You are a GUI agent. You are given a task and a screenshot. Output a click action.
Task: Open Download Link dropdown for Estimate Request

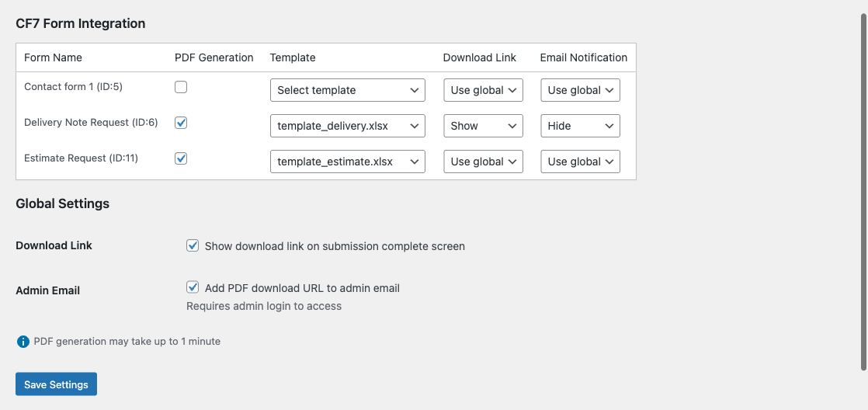[483, 162]
